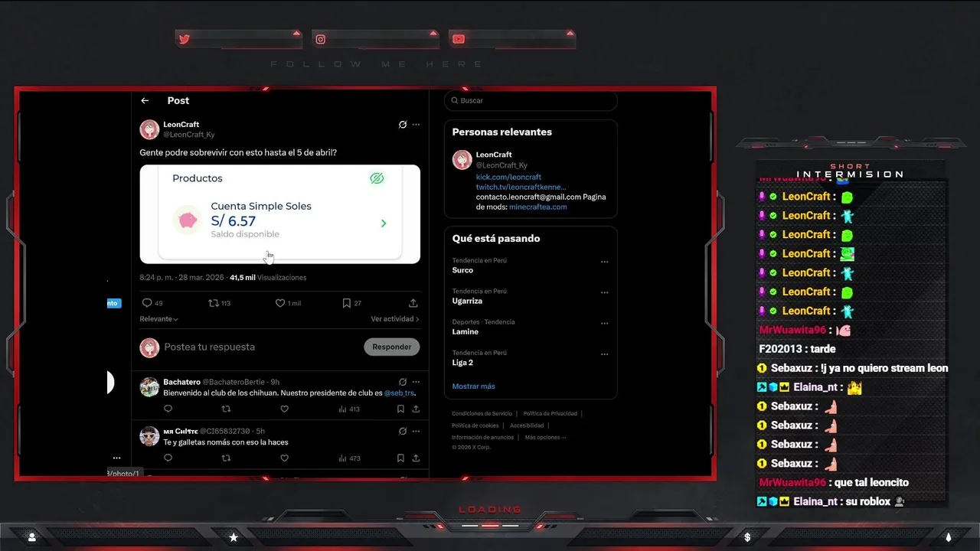This screenshot has height=551, width=980.
Task: Click the Buscar search field
Action: click(531, 100)
